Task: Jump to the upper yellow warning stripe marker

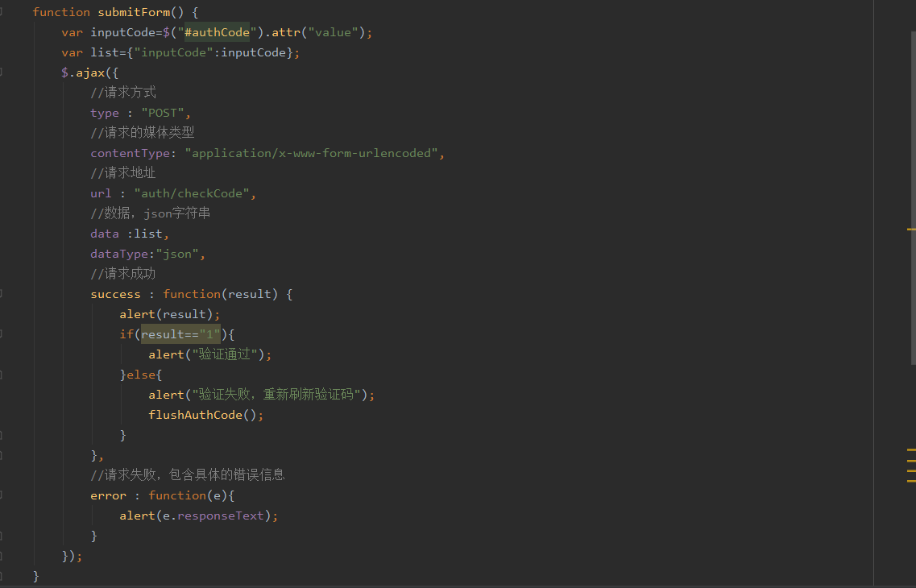Action: [x=911, y=230]
